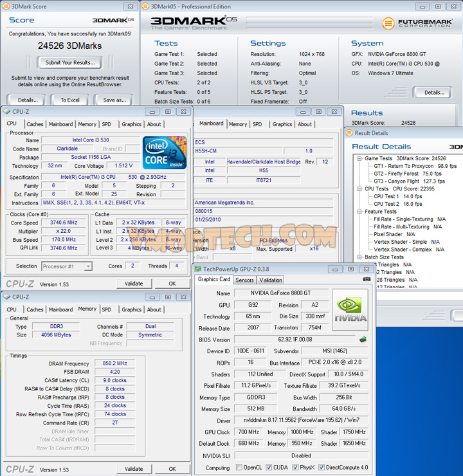The image size is (463, 476).
Task: Click the Save as button in 3DMark Score
Action: click(114, 100)
